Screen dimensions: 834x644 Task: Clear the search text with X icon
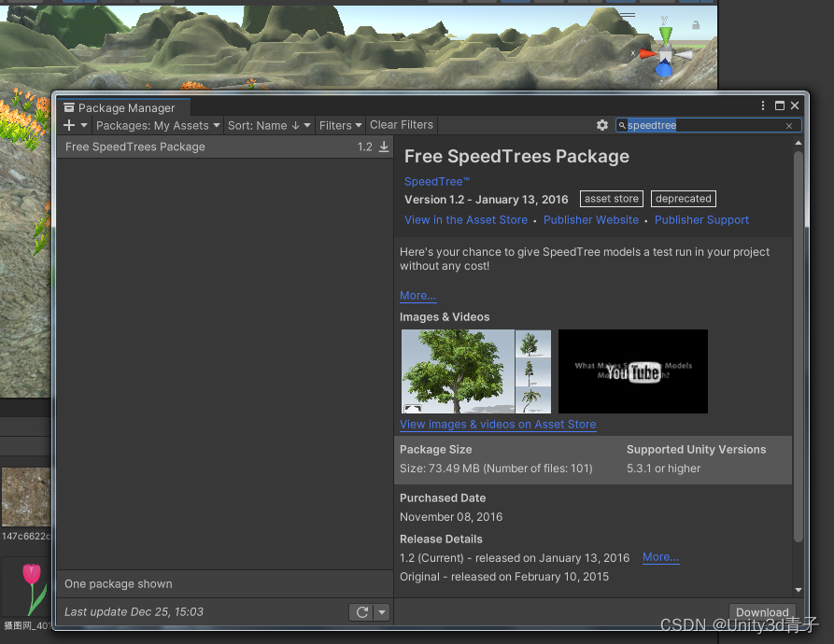789,126
